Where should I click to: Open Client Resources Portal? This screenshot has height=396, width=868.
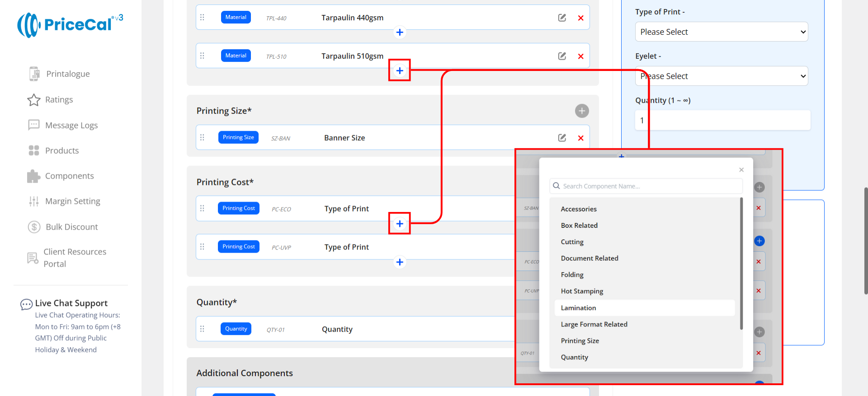[x=75, y=258]
